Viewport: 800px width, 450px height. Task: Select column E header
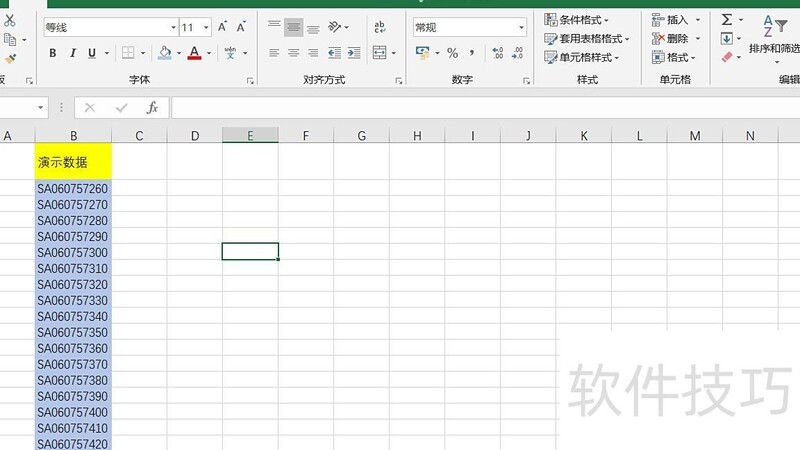(250, 136)
